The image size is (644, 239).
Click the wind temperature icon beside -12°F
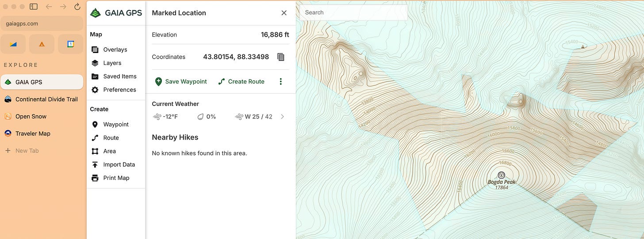pyautogui.click(x=157, y=117)
